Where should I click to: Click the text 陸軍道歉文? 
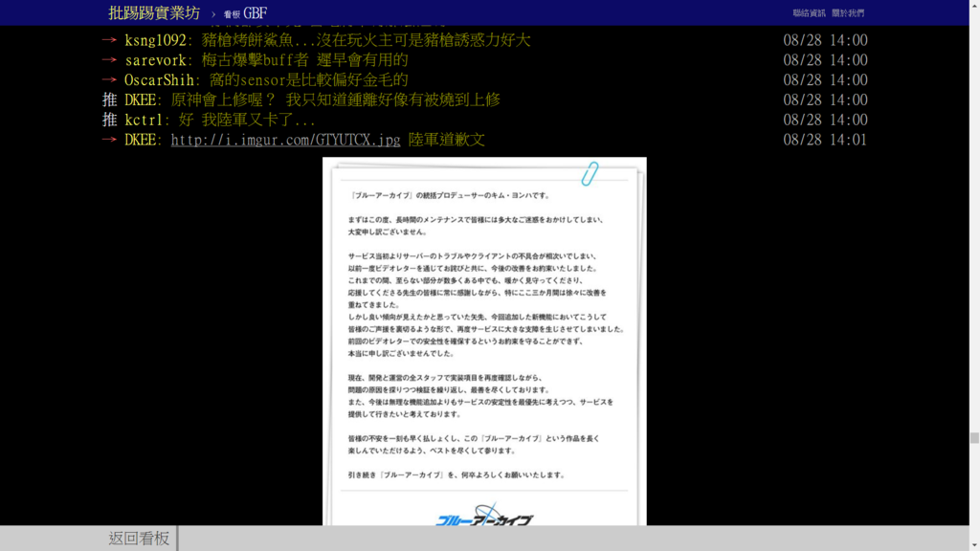pyautogui.click(x=446, y=140)
